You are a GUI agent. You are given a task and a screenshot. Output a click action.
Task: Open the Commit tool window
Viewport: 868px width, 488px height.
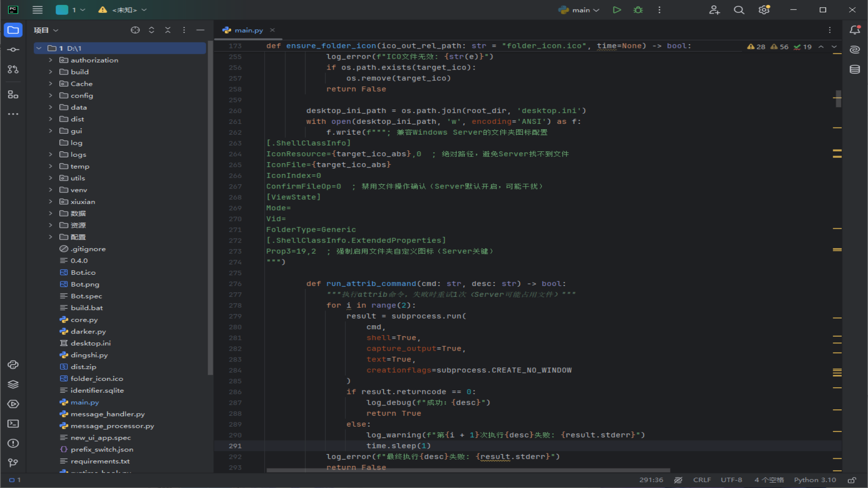[13, 50]
